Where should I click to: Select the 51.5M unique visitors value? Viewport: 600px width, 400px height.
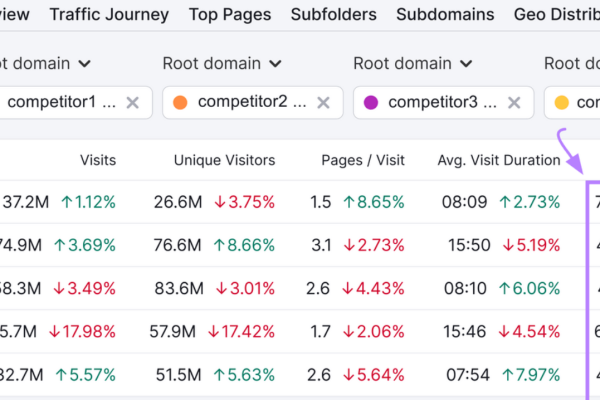click(x=178, y=375)
